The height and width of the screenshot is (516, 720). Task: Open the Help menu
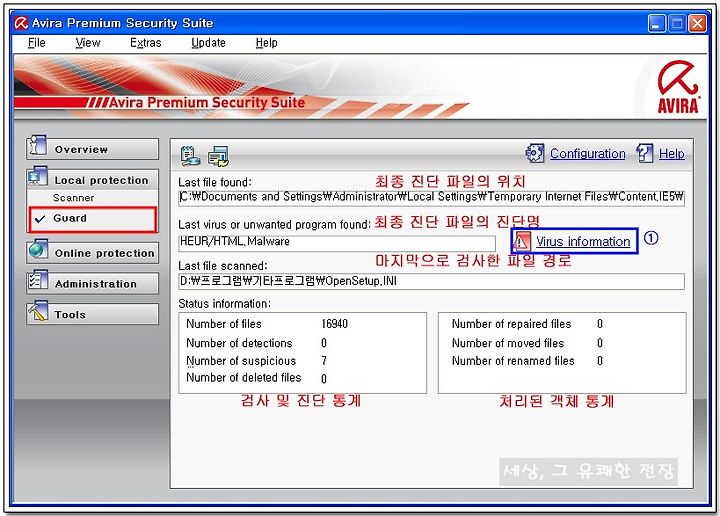click(x=266, y=43)
